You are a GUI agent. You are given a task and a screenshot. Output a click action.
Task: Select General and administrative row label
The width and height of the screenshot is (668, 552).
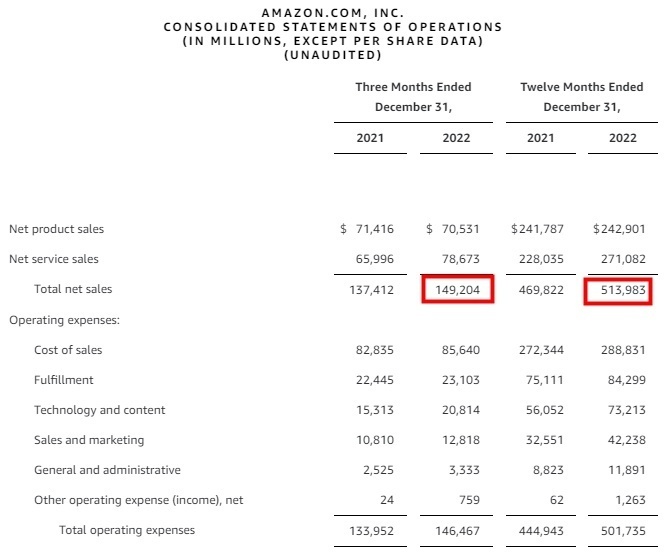coord(107,470)
